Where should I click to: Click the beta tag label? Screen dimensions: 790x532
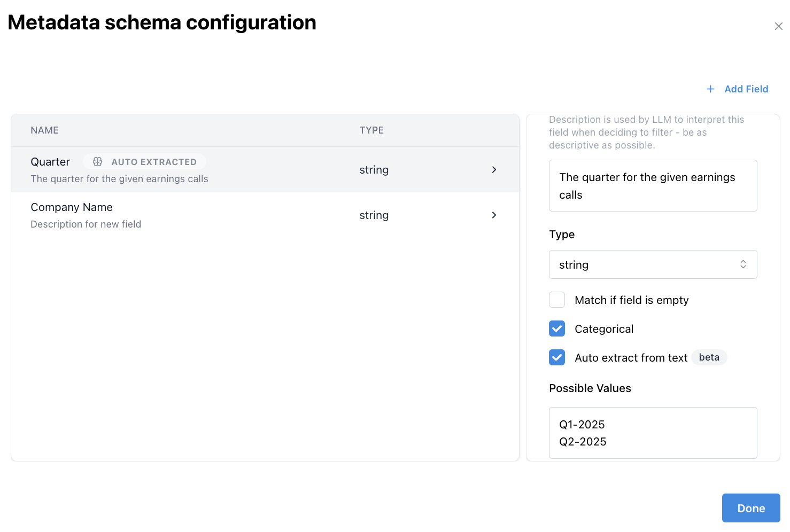(x=709, y=357)
